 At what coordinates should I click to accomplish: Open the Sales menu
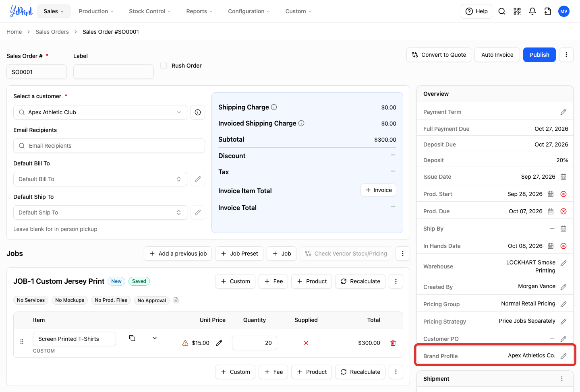(x=54, y=11)
